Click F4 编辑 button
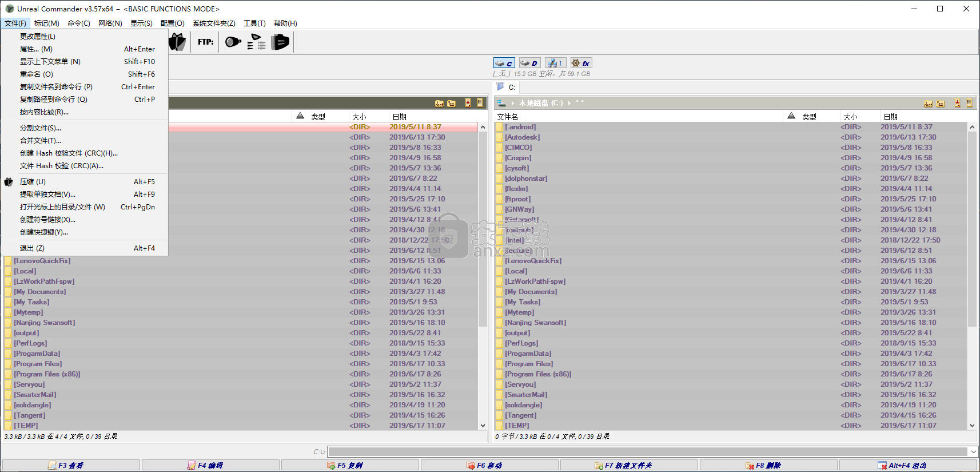980x472 pixels. click(x=210, y=466)
